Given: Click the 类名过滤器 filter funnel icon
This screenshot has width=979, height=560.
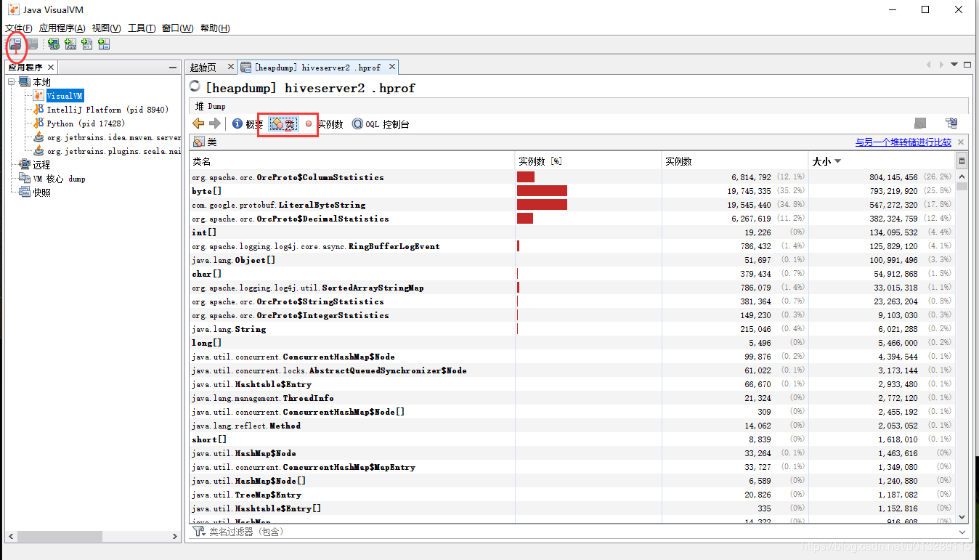Looking at the screenshot, I should (x=199, y=532).
